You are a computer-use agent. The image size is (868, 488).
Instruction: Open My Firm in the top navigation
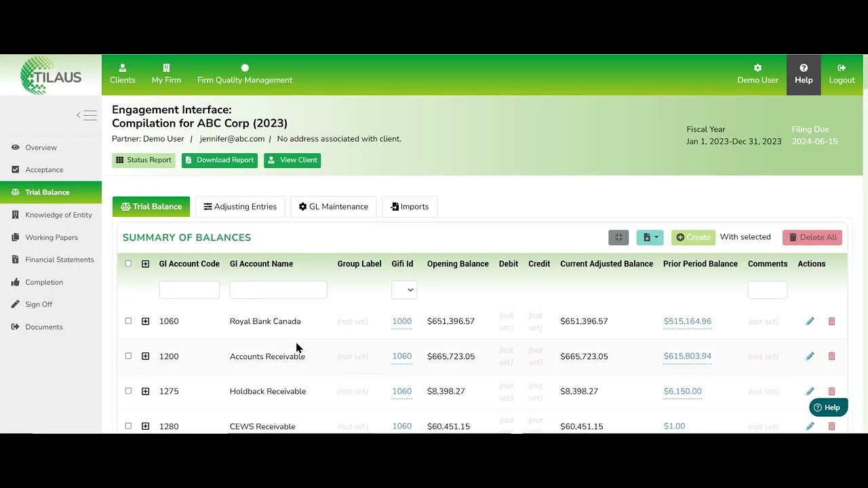[x=166, y=75]
